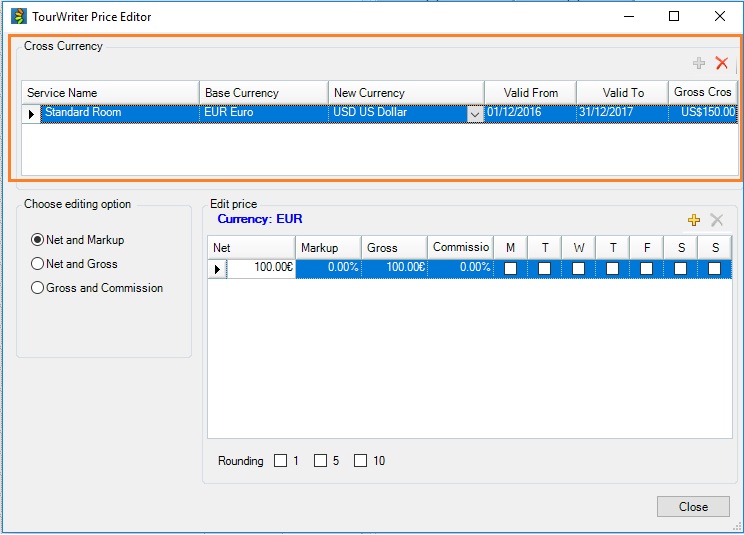Click the yellow add icon in Edit price
This screenshot has width=744, height=535.
pos(694,220)
